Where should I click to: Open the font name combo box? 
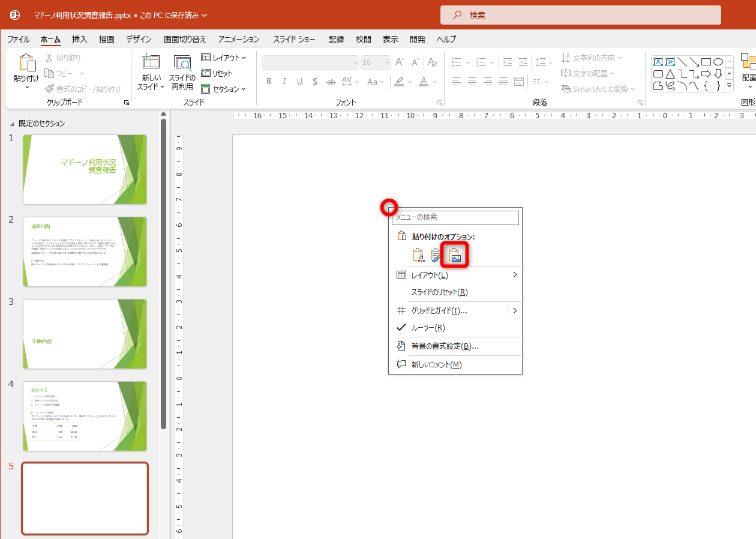(310, 62)
